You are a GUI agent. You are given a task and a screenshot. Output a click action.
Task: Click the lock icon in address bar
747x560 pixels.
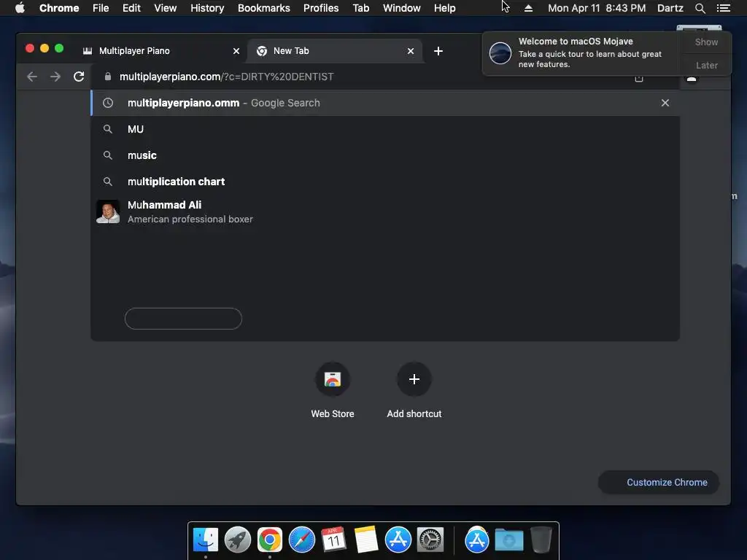click(x=108, y=77)
